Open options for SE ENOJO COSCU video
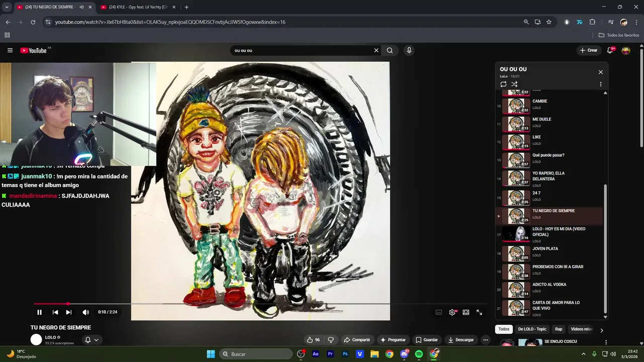Viewport: 644px width, 362px height. pos(606,342)
